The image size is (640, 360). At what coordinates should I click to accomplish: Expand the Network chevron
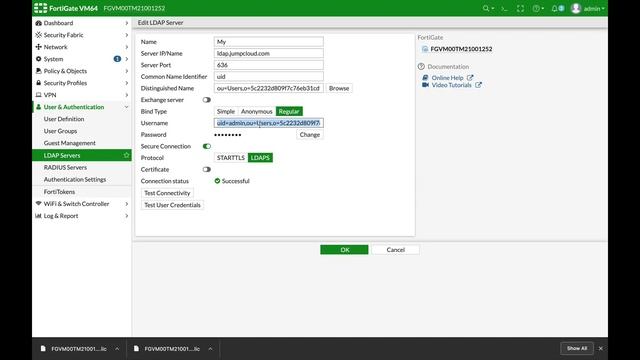(127, 47)
